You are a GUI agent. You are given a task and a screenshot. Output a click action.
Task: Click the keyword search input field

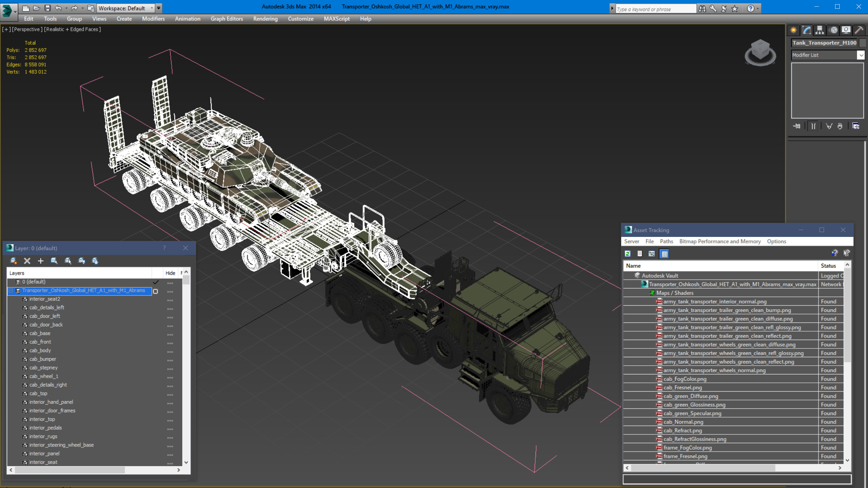point(656,9)
